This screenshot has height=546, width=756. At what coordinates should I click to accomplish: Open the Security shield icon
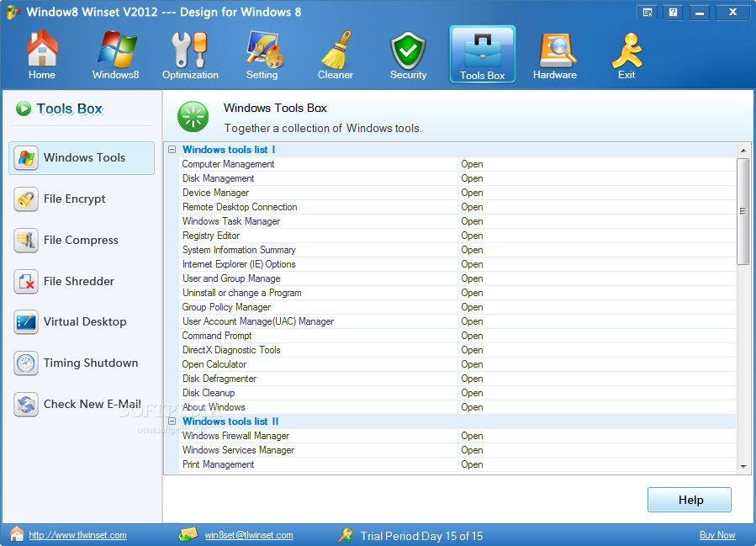(x=408, y=50)
